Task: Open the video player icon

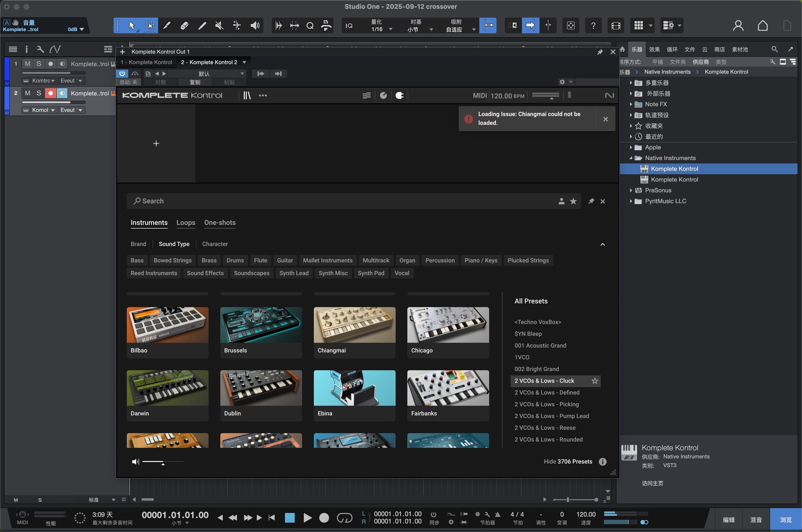Action: pyautogui.click(x=616, y=25)
